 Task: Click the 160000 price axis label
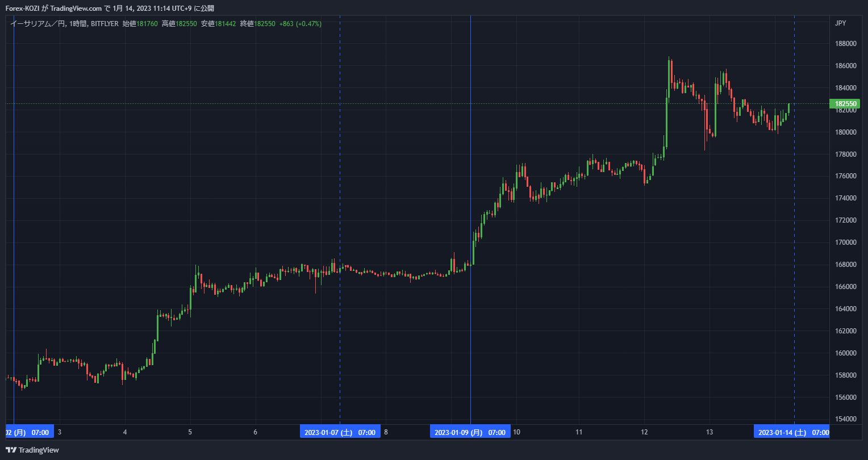(x=846, y=353)
